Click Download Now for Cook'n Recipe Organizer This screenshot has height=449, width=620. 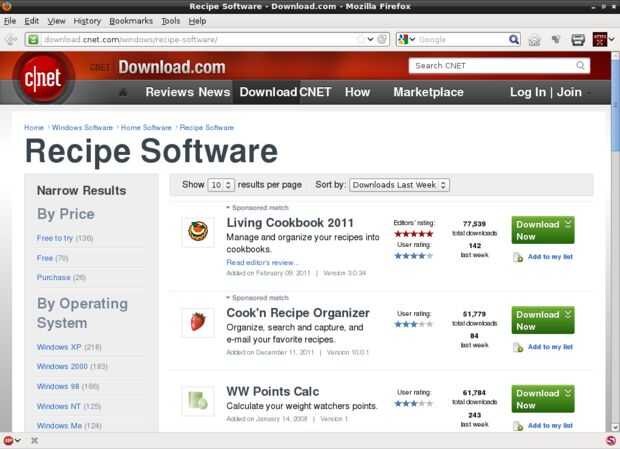click(x=543, y=320)
